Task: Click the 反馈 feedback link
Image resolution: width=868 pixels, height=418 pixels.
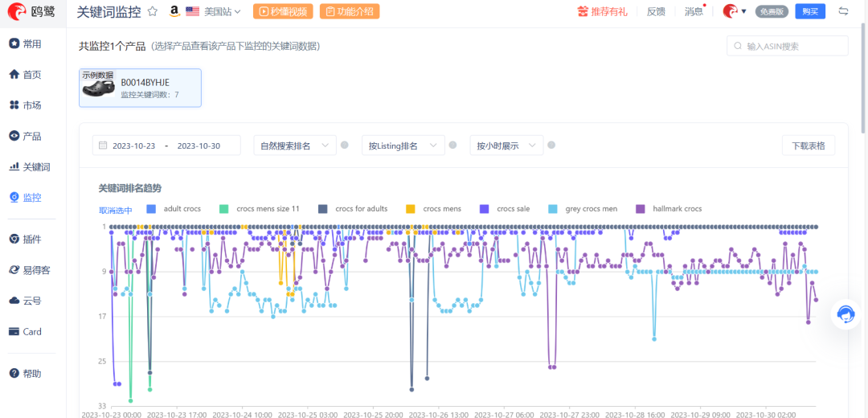Action: pyautogui.click(x=656, y=11)
